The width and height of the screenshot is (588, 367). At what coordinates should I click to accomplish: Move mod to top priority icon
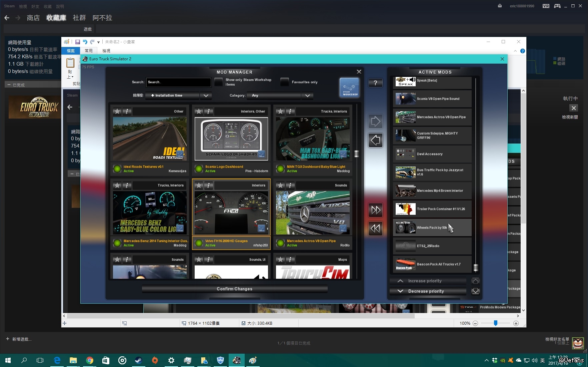coord(475,281)
